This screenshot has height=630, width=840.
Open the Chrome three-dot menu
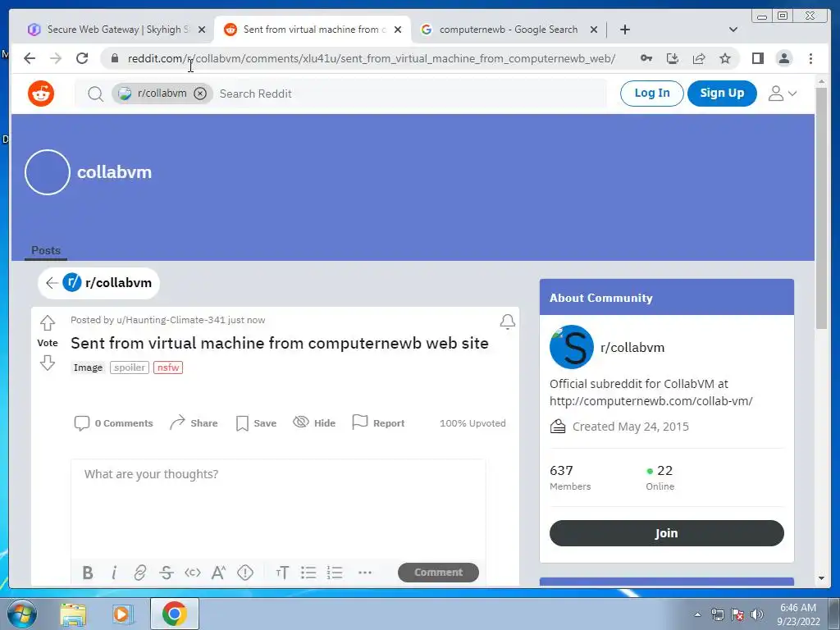tap(810, 58)
